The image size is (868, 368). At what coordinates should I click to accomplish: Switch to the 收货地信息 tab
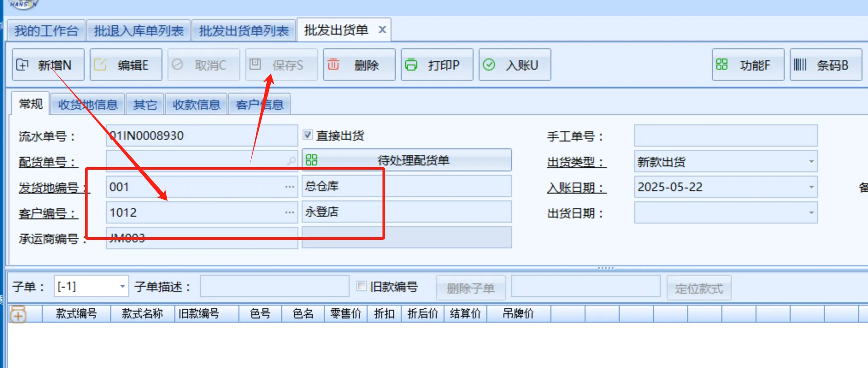point(88,105)
